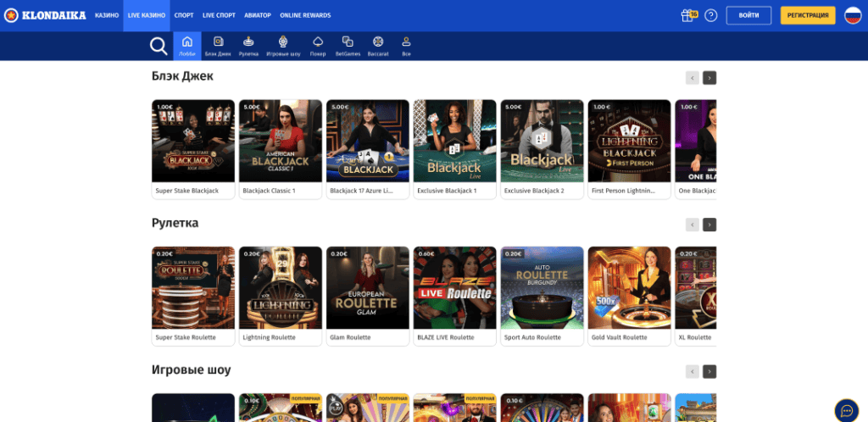The image size is (868, 422).
Task: Open Gold Vault Roulette thumbnail
Action: (x=630, y=287)
